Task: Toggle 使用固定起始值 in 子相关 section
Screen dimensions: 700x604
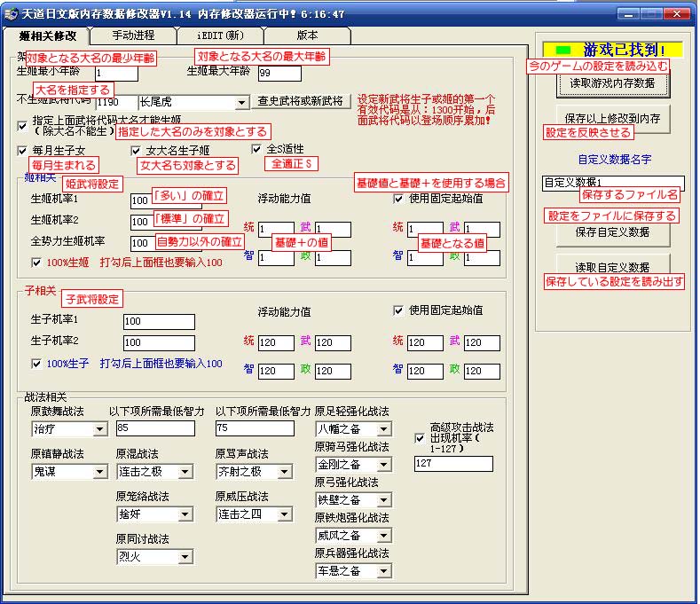Action: coord(398,310)
